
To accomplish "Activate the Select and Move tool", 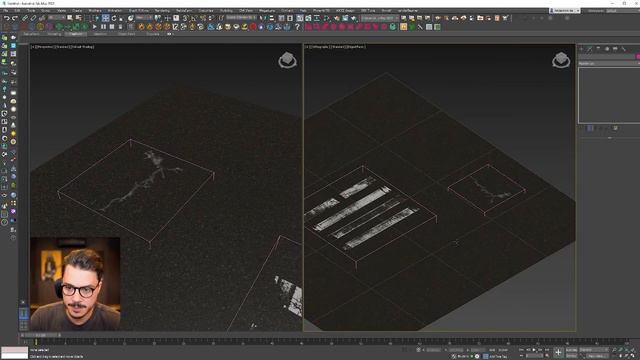I will point(105,18).
